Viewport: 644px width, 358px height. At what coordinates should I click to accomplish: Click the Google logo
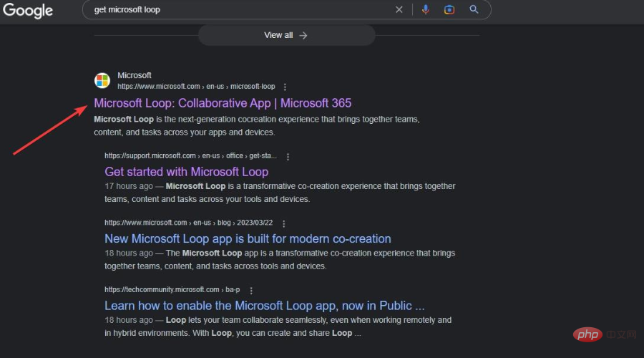(x=27, y=10)
